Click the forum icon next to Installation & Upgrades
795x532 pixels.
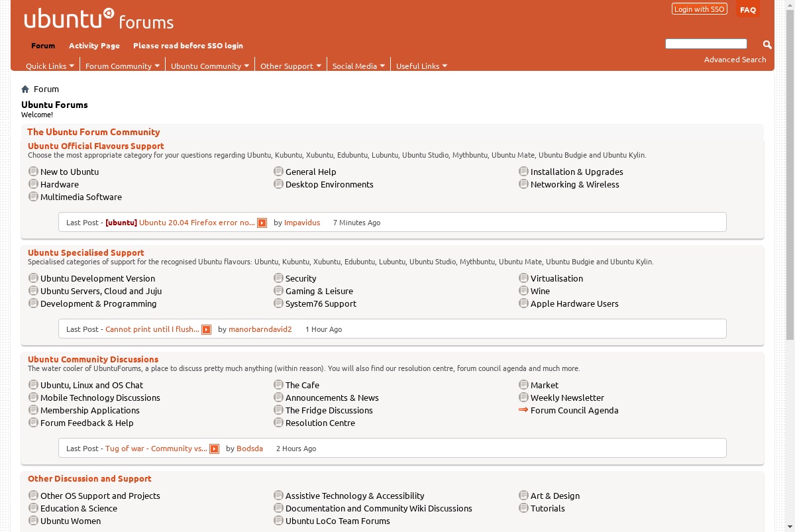coord(523,171)
